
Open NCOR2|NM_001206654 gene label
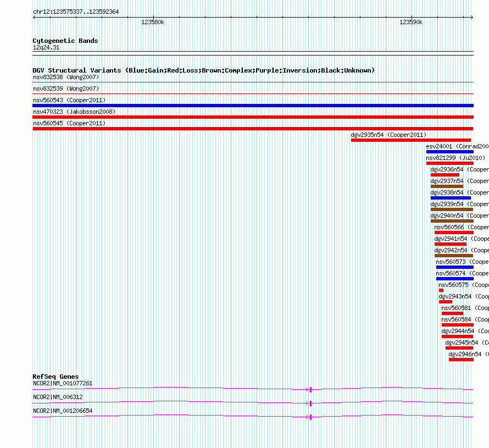63,411
